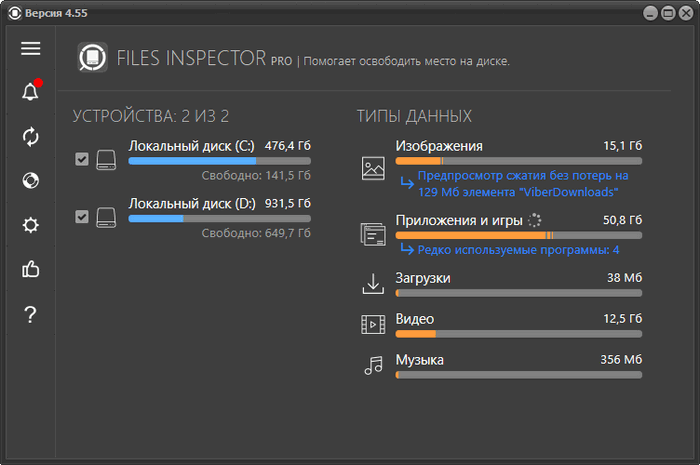Close the Files Inspector window

click(x=686, y=13)
